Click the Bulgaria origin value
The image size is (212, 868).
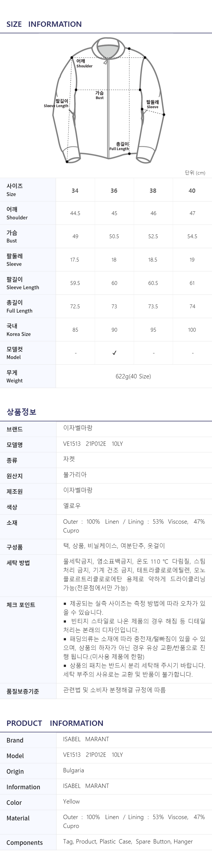click(73, 770)
